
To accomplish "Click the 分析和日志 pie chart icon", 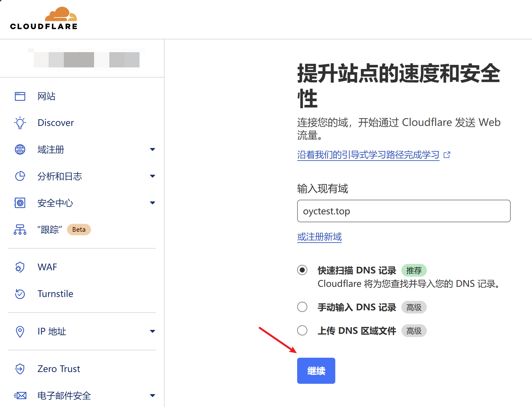I will [20, 176].
